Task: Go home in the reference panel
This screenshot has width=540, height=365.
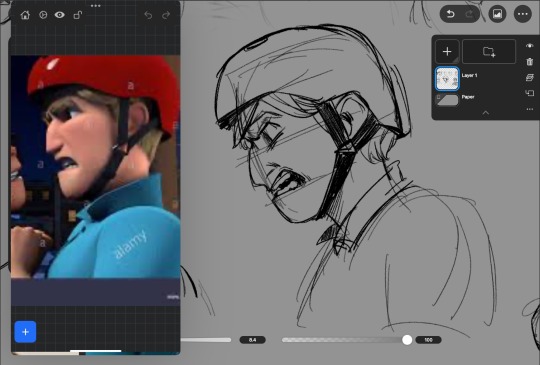Action: coord(25,15)
